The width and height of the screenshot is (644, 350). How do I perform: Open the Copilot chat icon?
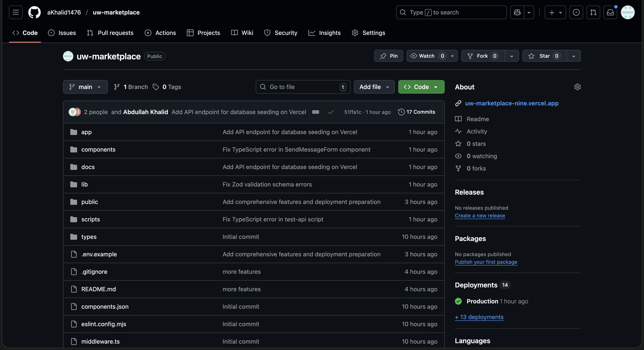(x=517, y=12)
